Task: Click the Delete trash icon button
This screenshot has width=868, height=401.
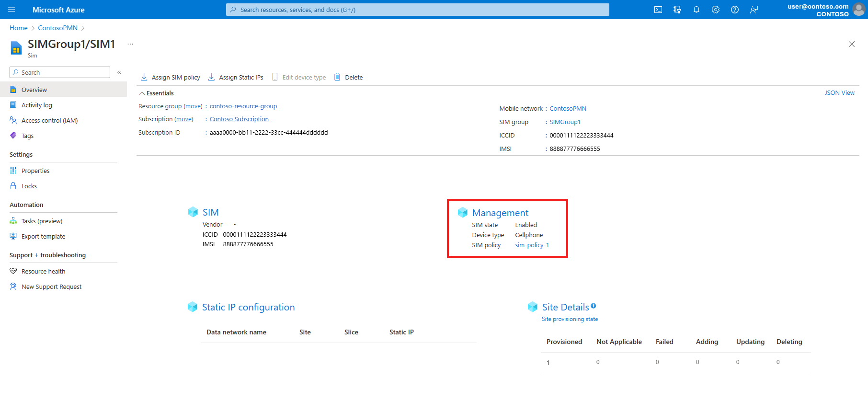Action: tap(348, 77)
